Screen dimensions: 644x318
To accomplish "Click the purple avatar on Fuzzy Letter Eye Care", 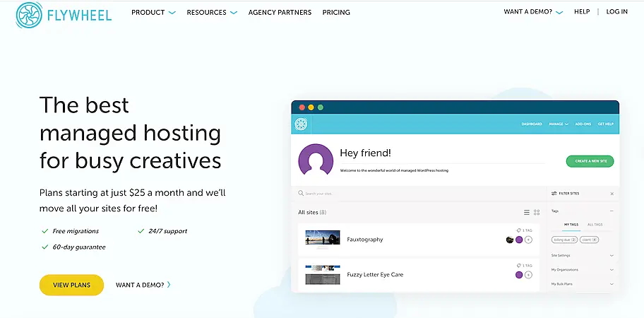I will [519, 275].
